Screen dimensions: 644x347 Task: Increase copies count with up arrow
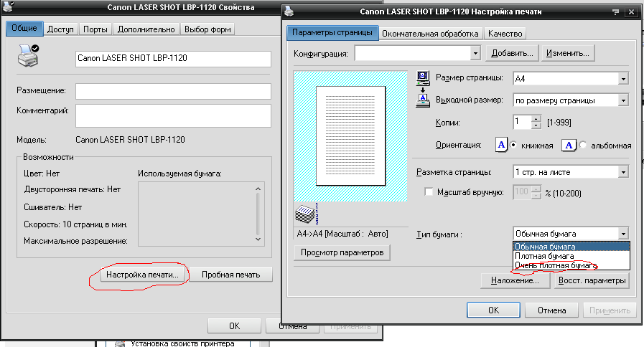point(536,119)
